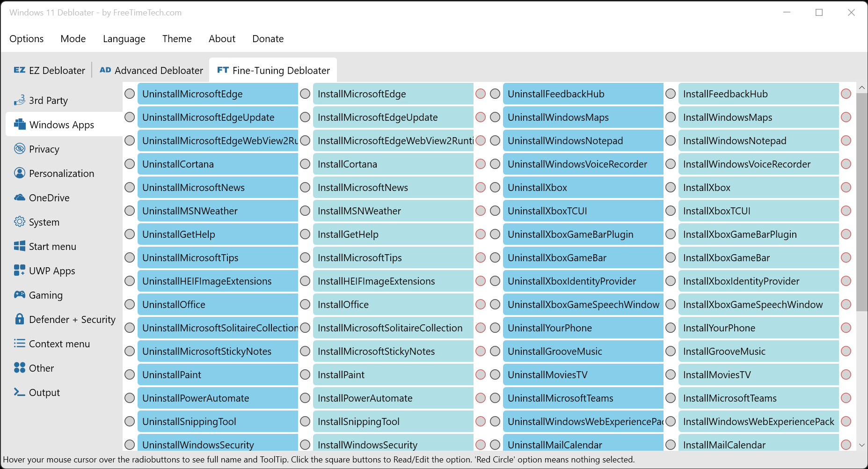
Task: Select the radio button next to UninstallPaint
Action: [130, 374]
